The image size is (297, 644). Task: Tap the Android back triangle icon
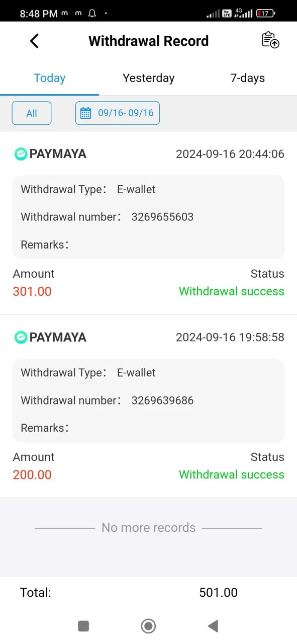[x=213, y=626]
